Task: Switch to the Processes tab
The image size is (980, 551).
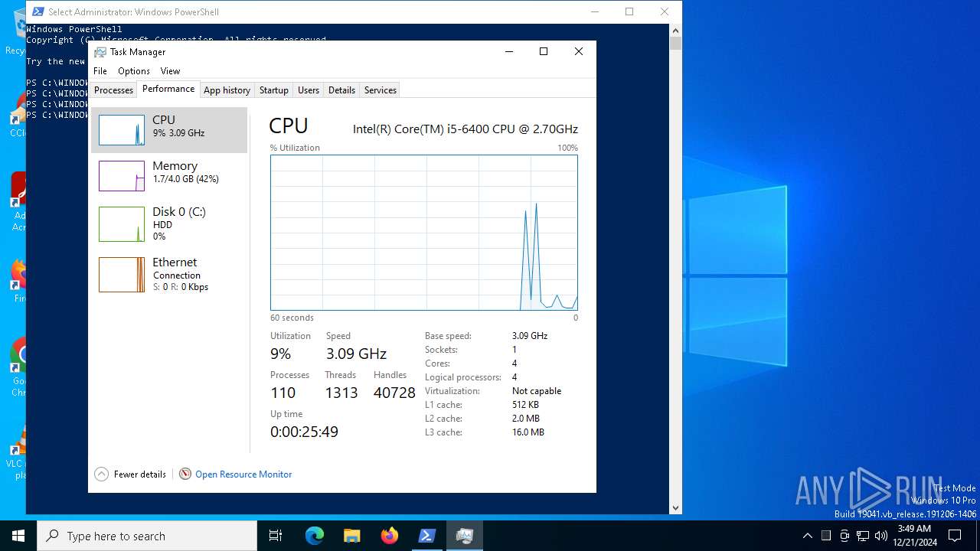Action: click(114, 90)
